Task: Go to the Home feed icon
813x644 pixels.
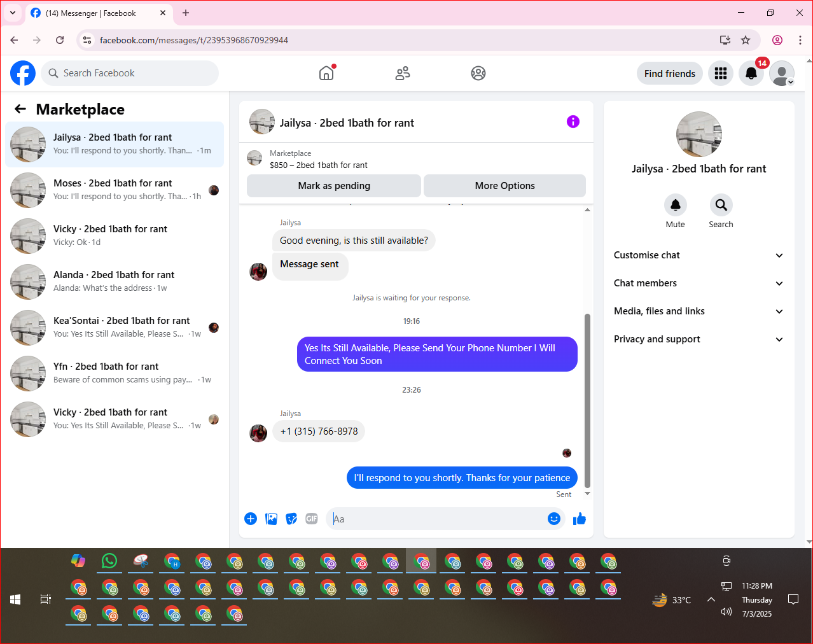Action: 326,73
